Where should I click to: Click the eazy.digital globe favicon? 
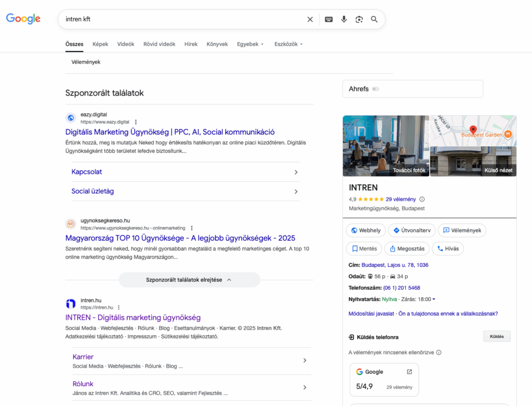point(71,118)
